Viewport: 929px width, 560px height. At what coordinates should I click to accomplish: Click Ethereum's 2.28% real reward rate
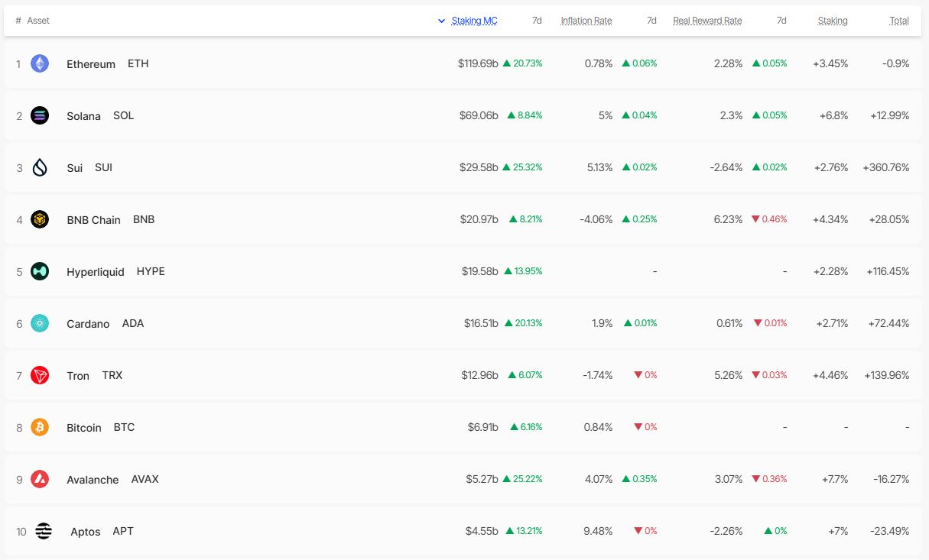click(729, 63)
